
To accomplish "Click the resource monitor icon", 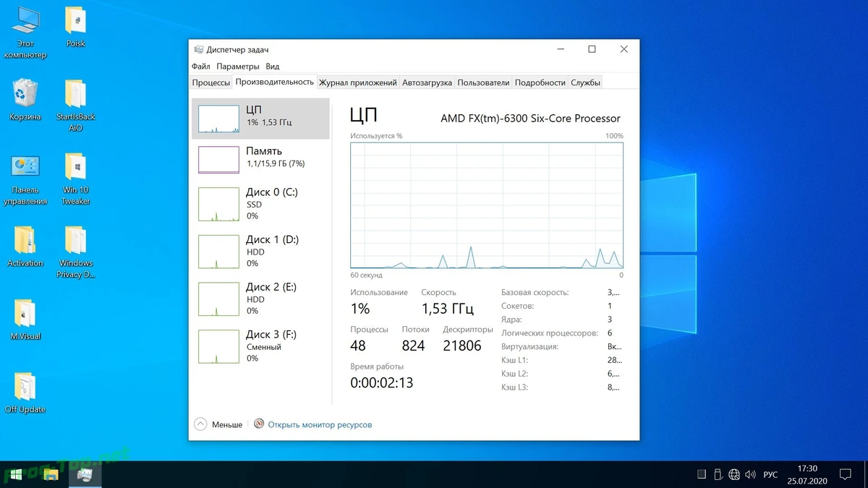I will point(259,424).
